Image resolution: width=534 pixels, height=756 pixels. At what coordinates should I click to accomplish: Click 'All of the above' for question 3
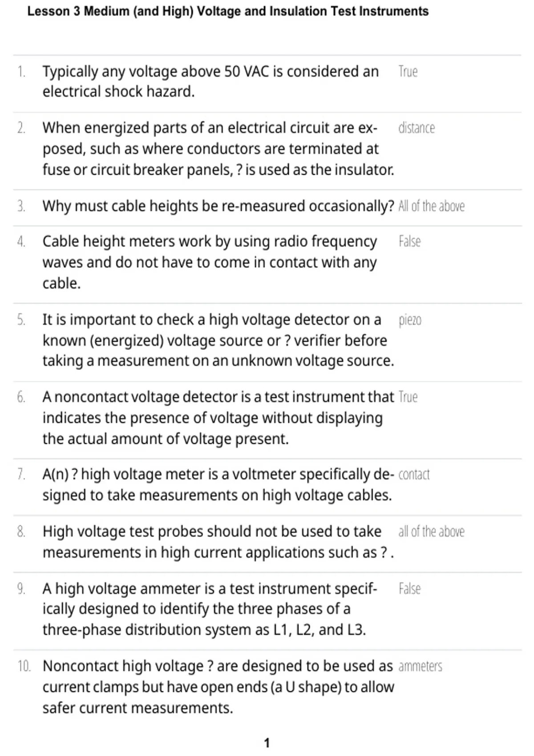point(431,206)
